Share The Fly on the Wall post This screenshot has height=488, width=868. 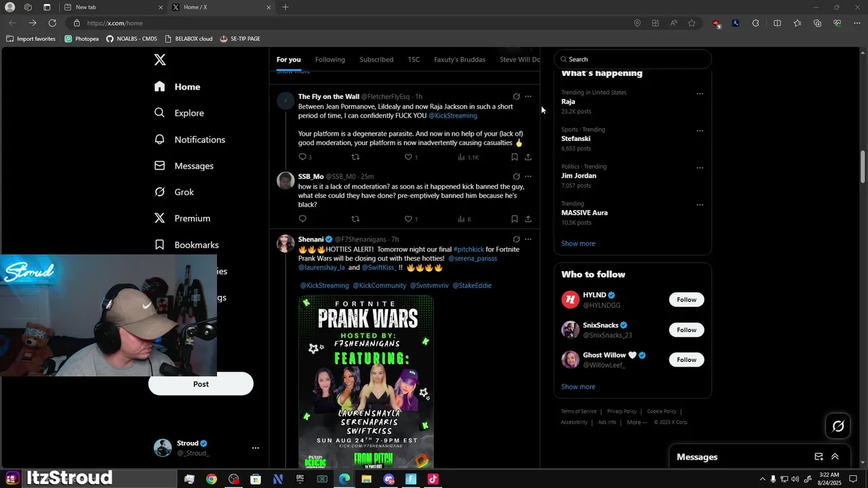(x=528, y=157)
